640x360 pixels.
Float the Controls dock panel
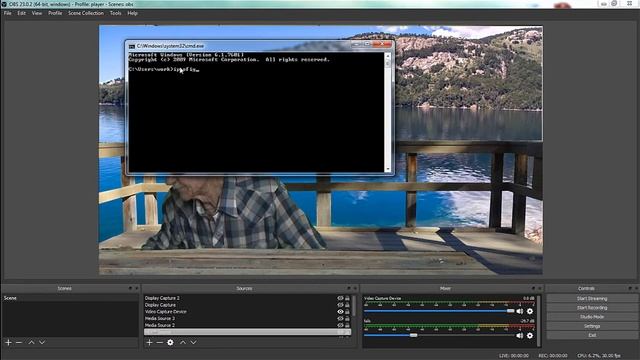point(630,288)
